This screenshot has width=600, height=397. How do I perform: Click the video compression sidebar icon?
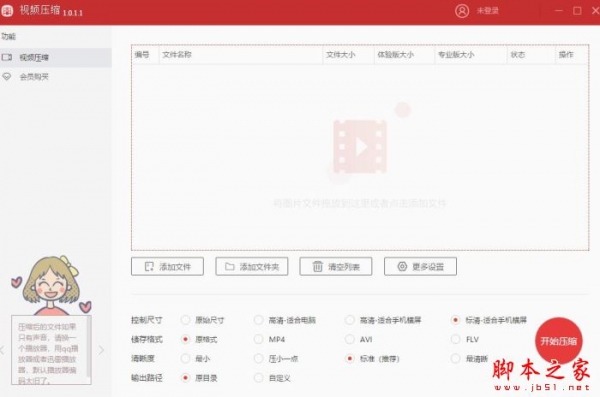tap(7, 57)
